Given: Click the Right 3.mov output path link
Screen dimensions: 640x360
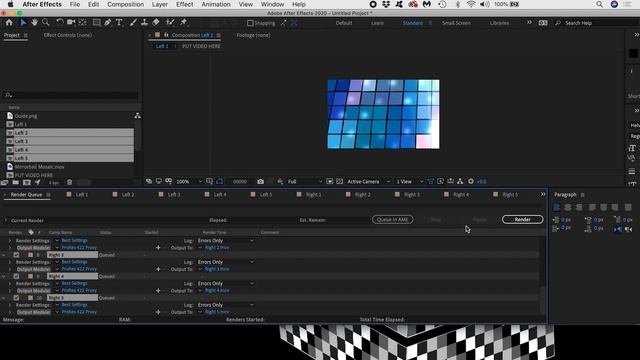Looking at the screenshot, I should pyautogui.click(x=217, y=269).
